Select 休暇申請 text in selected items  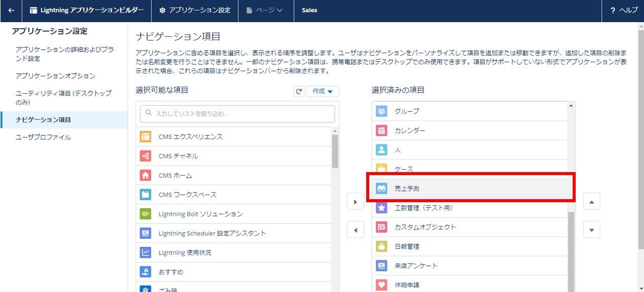[x=406, y=285]
